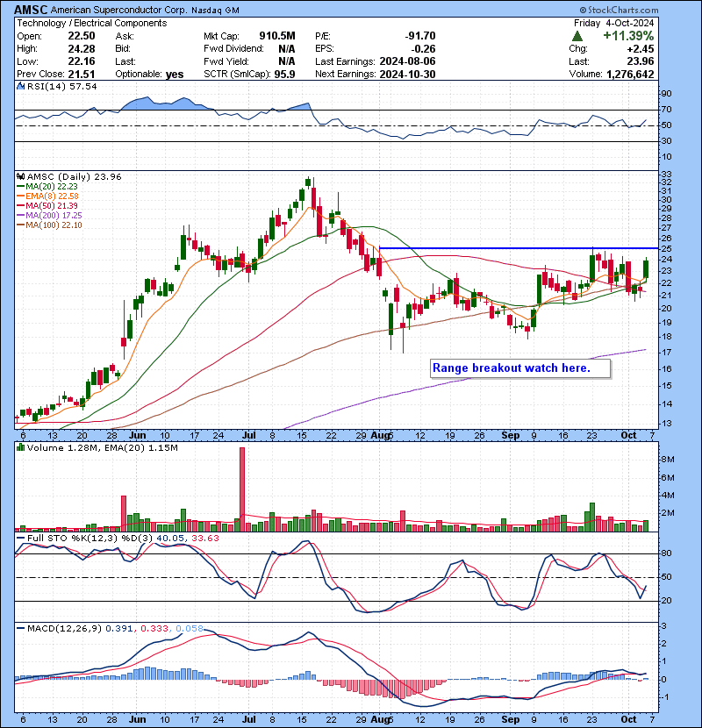The height and width of the screenshot is (728, 702).
Task: Click the Mkt Cap value 910.5M
Action: click(277, 36)
